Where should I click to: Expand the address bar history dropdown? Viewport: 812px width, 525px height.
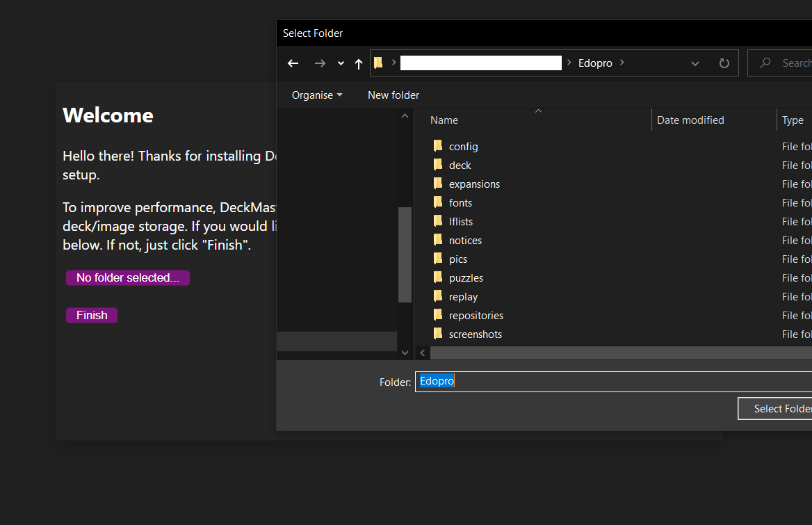[695, 63]
